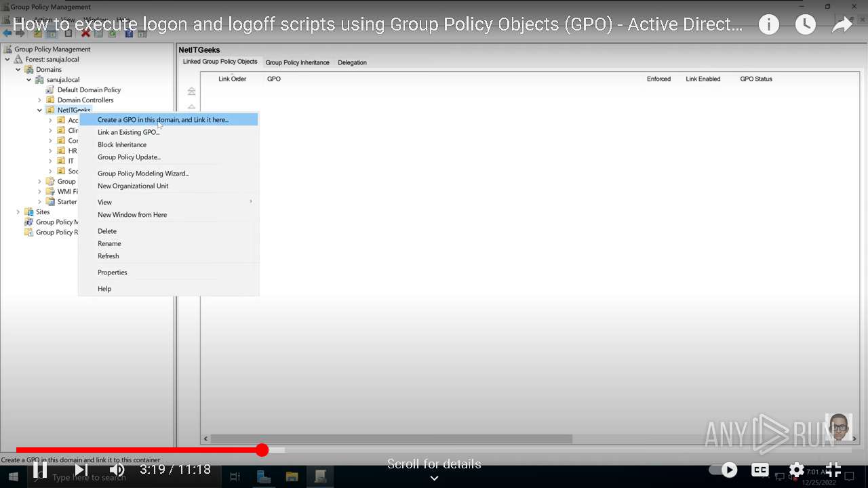Select Group Policy Update menu entry
The image size is (868, 488).
(169, 157)
